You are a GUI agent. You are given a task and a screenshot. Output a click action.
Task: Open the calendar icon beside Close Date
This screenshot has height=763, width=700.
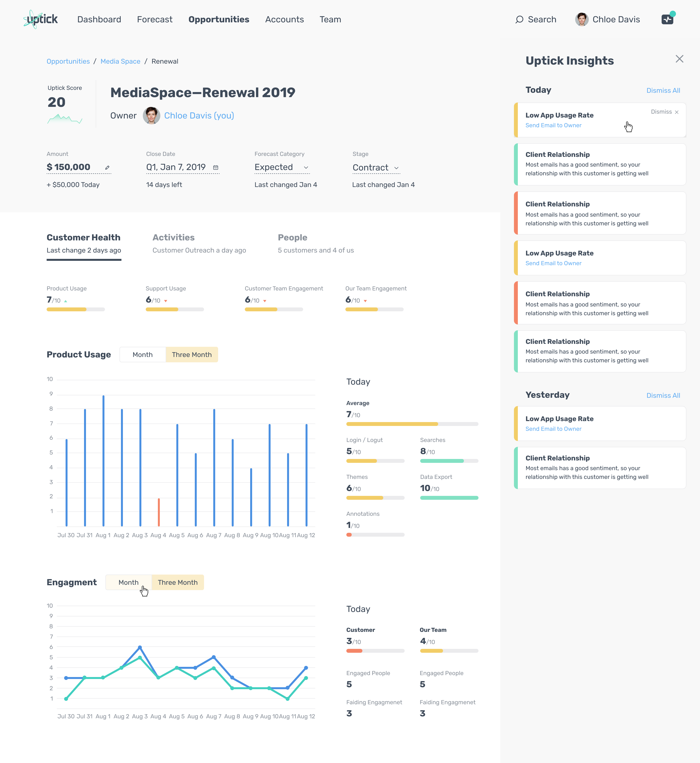click(215, 167)
